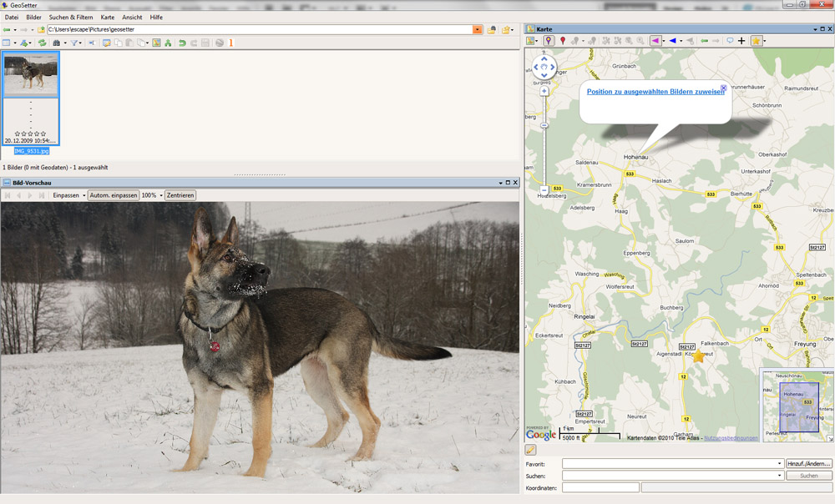
Task: Click the Nutzungsbedingungen link on the map
Action: coord(731,438)
